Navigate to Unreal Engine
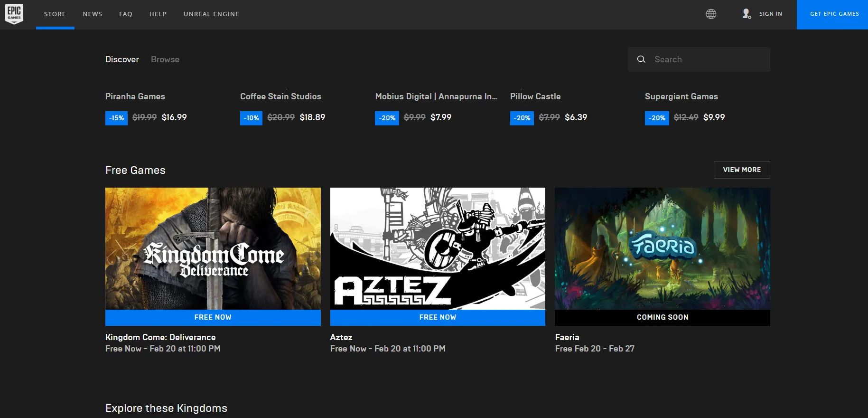 [211, 14]
